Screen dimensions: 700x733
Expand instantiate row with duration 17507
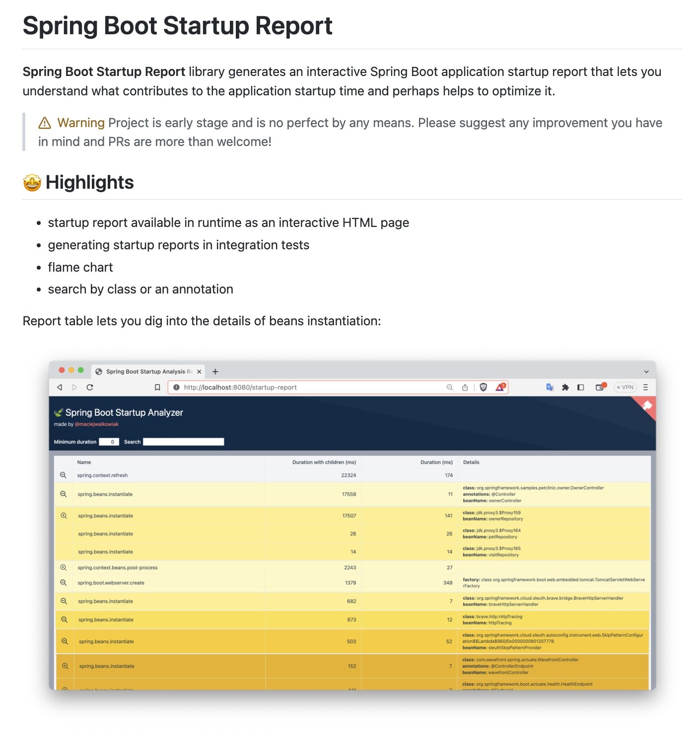click(x=64, y=515)
